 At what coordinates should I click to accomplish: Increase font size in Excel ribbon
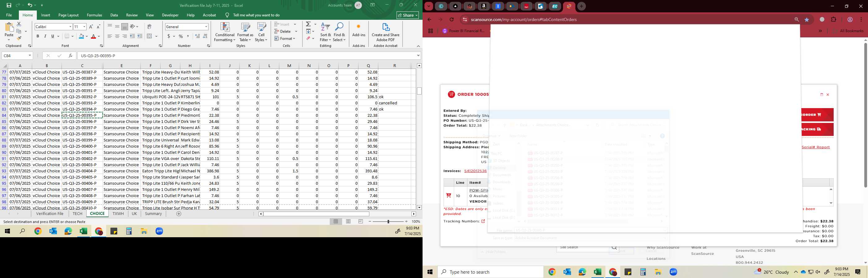pyautogui.click(x=91, y=27)
